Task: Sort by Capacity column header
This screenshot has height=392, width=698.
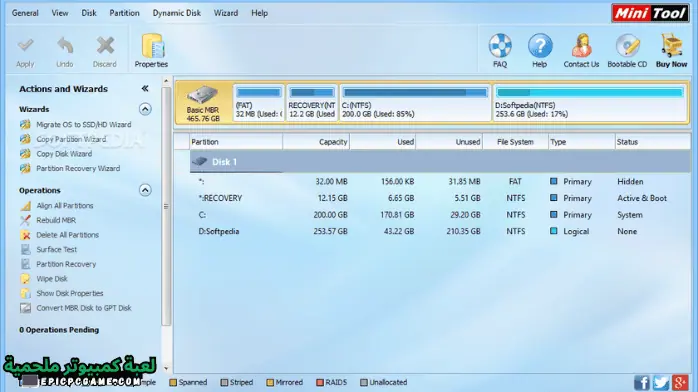Action: pyautogui.click(x=316, y=142)
